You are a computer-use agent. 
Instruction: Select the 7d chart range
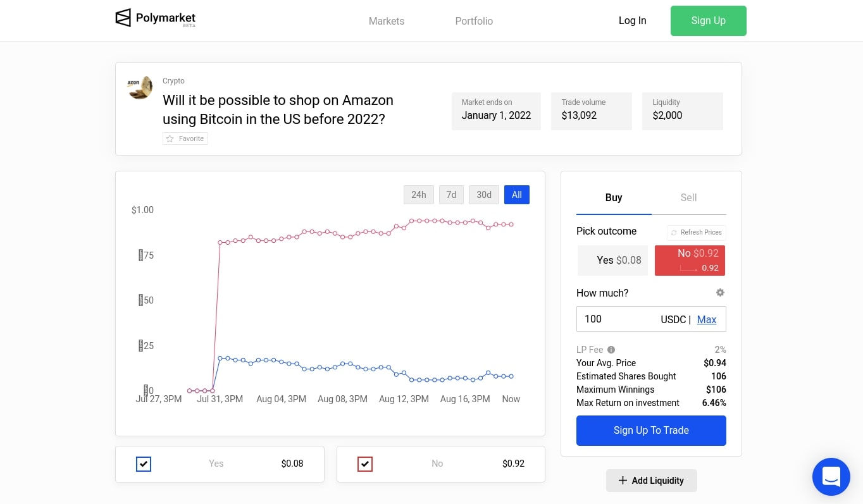coord(451,195)
